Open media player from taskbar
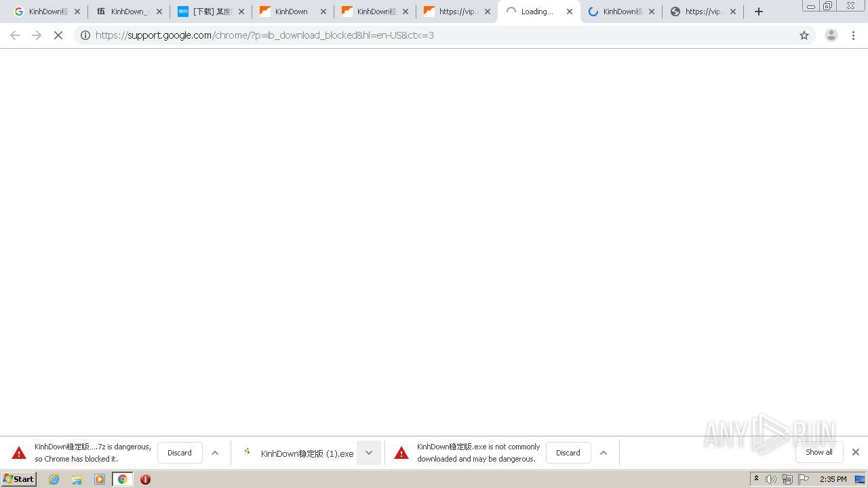The height and width of the screenshot is (488, 868). 100,479
